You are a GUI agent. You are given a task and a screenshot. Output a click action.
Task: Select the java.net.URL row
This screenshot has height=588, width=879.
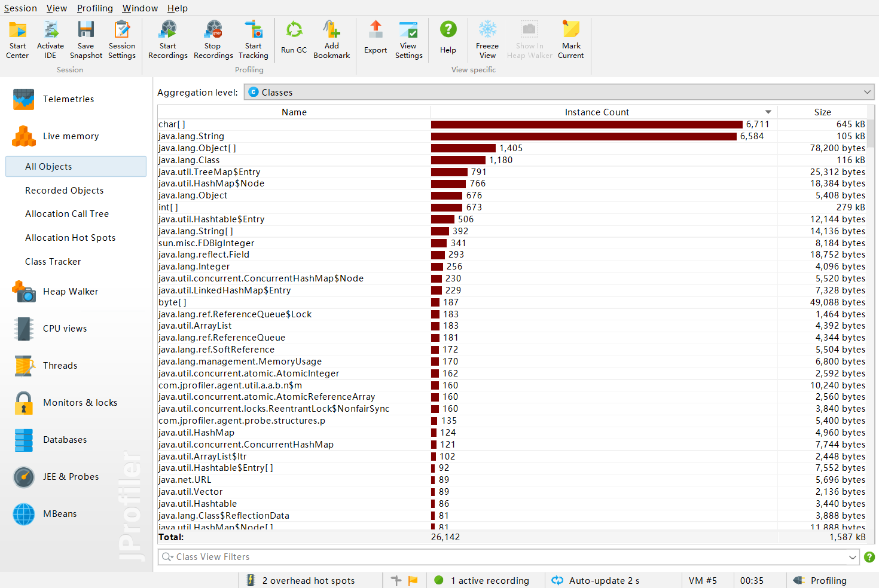(512, 480)
